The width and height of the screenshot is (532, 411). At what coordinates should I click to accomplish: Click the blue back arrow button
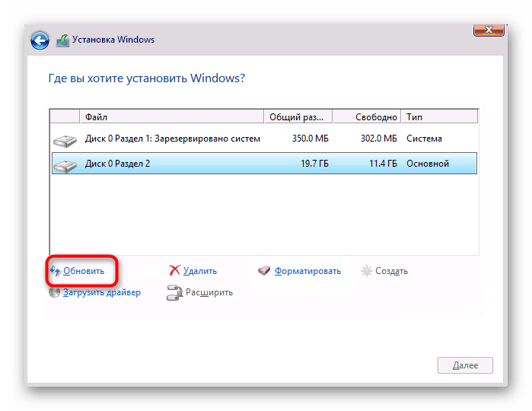pyautogui.click(x=40, y=40)
